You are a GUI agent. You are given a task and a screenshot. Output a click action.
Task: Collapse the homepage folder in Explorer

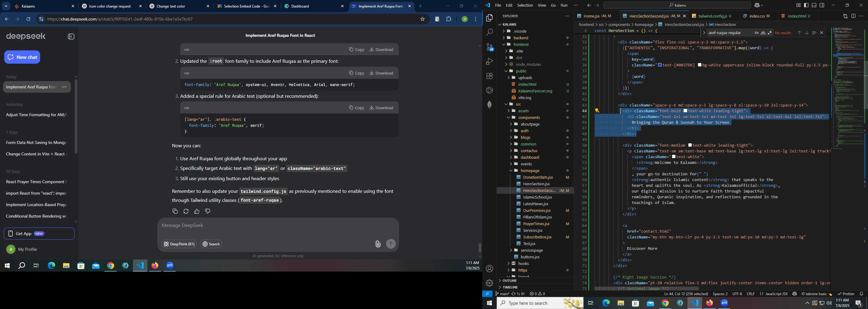pyautogui.click(x=511, y=171)
